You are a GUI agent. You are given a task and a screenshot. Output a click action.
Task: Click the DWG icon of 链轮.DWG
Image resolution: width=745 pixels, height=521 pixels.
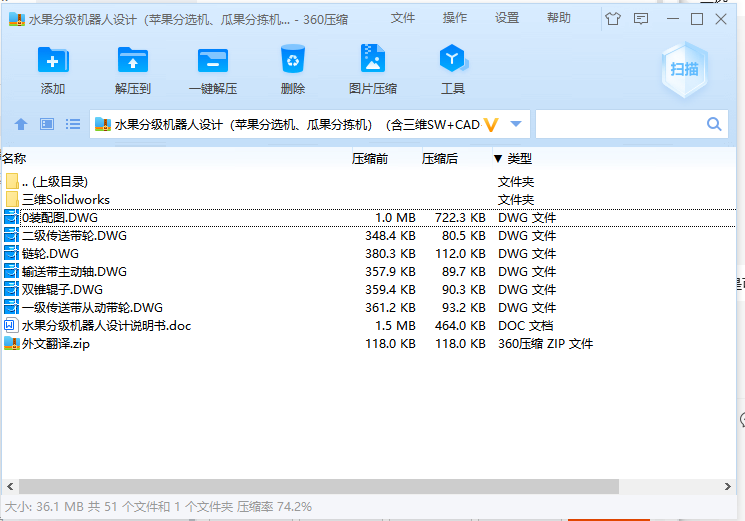(11, 254)
